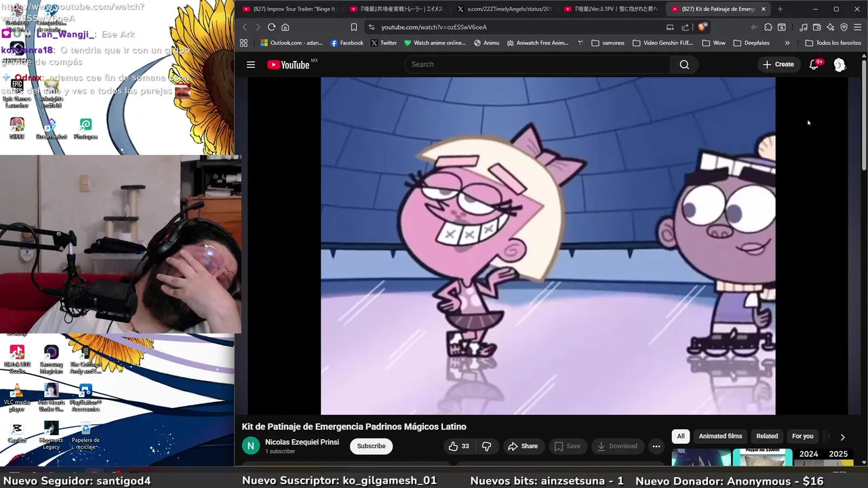The height and width of the screenshot is (488, 868).
Task: Select the Animated films filter chip
Action: [x=720, y=436]
